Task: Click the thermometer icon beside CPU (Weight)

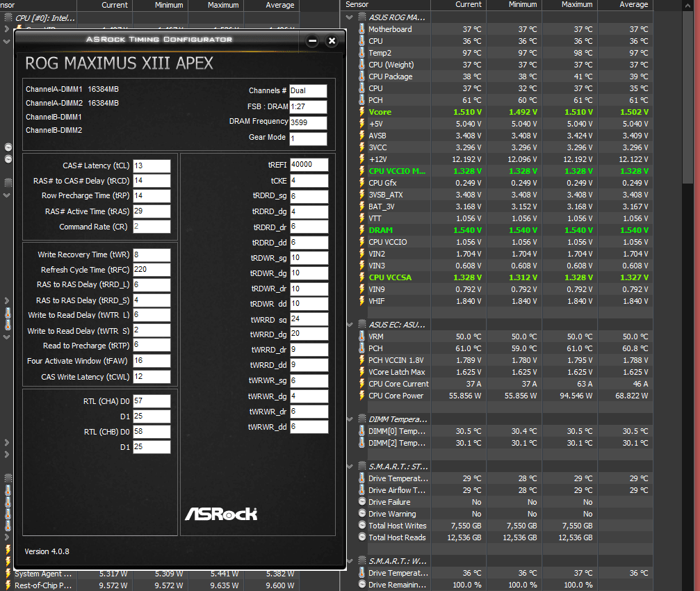Action: point(361,65)
